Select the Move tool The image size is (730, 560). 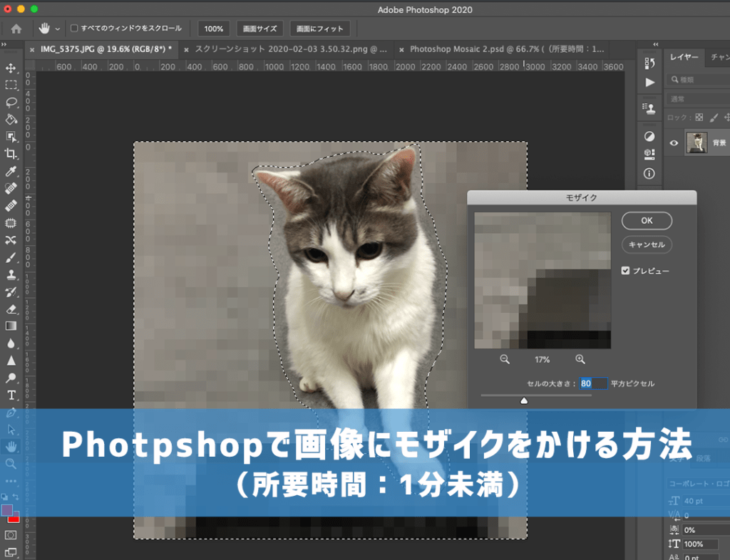click(11, 68)
